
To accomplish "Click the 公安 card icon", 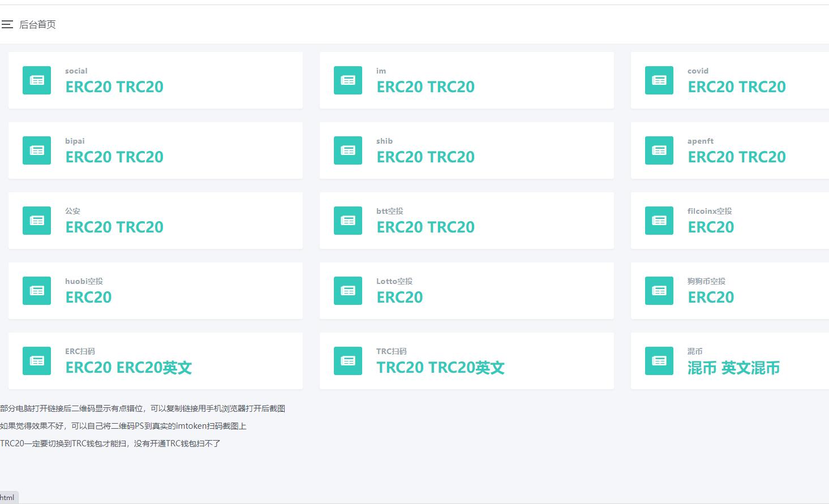I will coord(37,221).
